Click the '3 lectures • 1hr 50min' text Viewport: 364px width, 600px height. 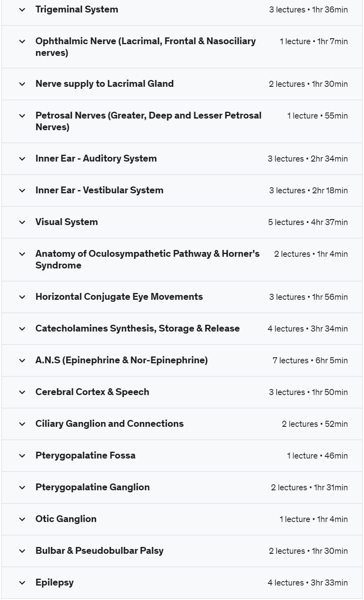(x=309, y=392)
